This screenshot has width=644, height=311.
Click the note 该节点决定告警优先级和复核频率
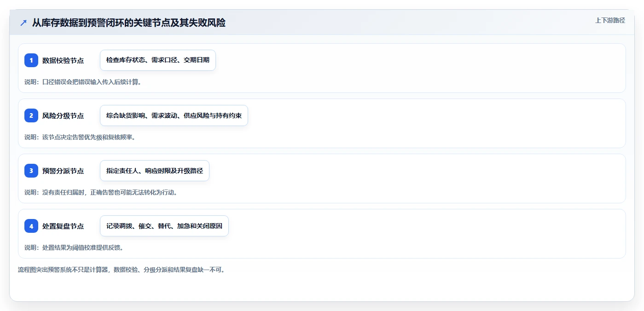tap(80, 137)
